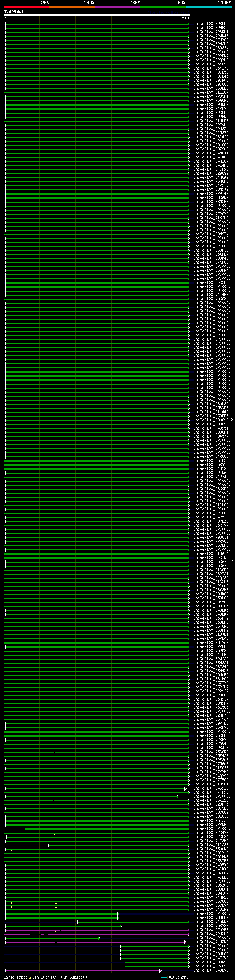Click the purple alignment bar of UniRef100_Q4UBV3
The image size is (235, 980).
[83, 970]
